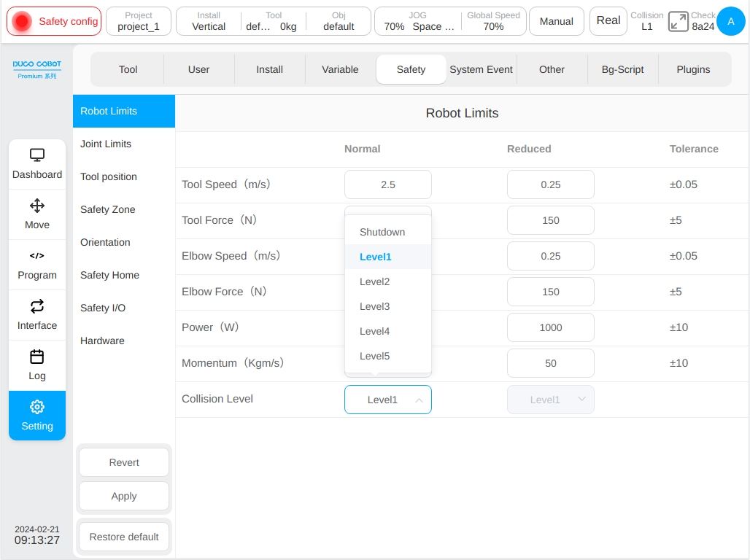Screen dimensions: 750x560
Task: Click the Restore default button
Action: coord(124,537)
